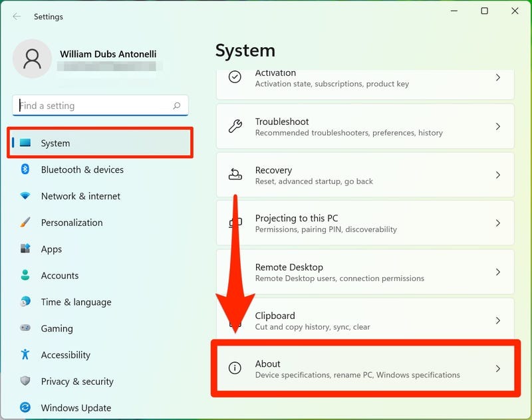Screen dimensions: 532x420
Task: Click the Gaming controller icon
Action: pos(25,328)
